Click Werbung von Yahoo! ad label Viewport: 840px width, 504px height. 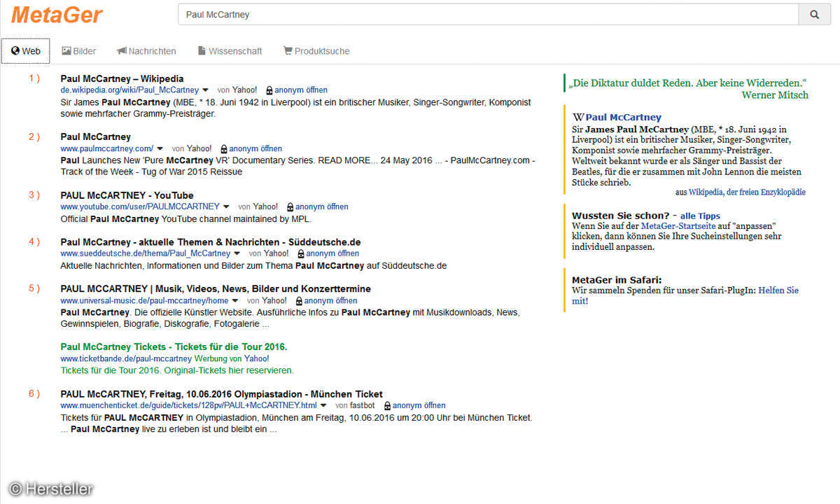pyautogui.click(x=232, y=359)
